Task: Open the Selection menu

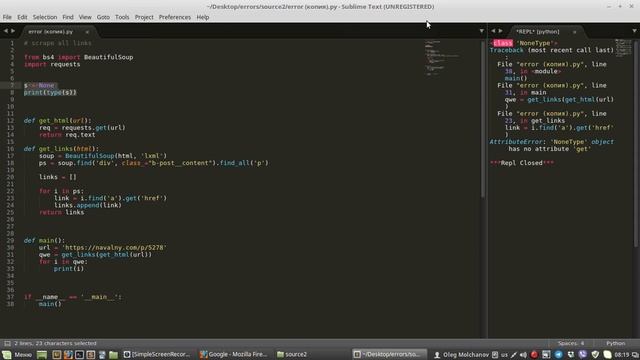Action: coord(45,17)
